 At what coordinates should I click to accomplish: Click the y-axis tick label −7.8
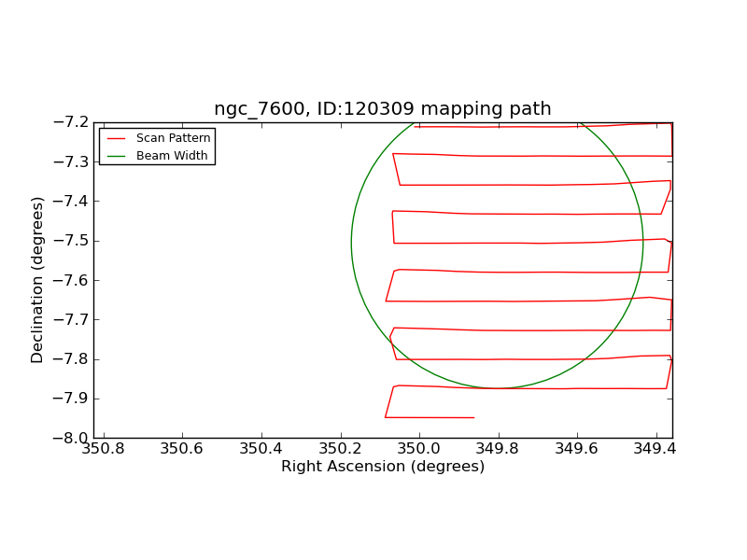coord(71,359)
